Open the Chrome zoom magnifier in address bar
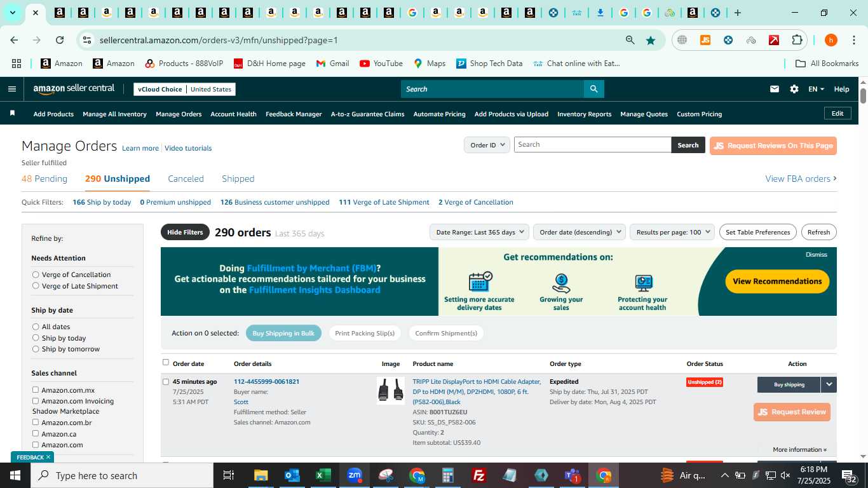This screenshot has width=868, height=488. coord(630,40)
